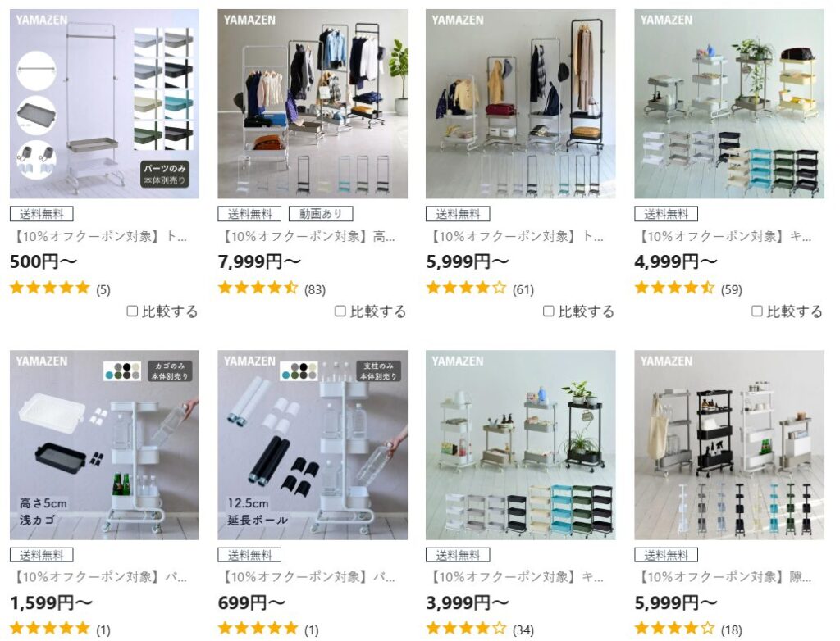This screenshot has height=641, width=840.
Task: Open the 高さ5cm 浅カゴ basket product image
Action: pyautogui.click(x=104, y=445)
